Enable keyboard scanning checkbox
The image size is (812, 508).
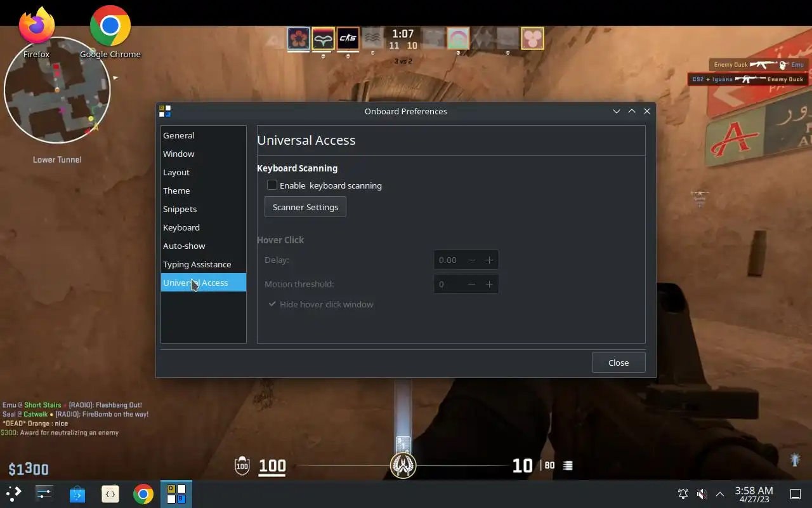click(272, 185)
